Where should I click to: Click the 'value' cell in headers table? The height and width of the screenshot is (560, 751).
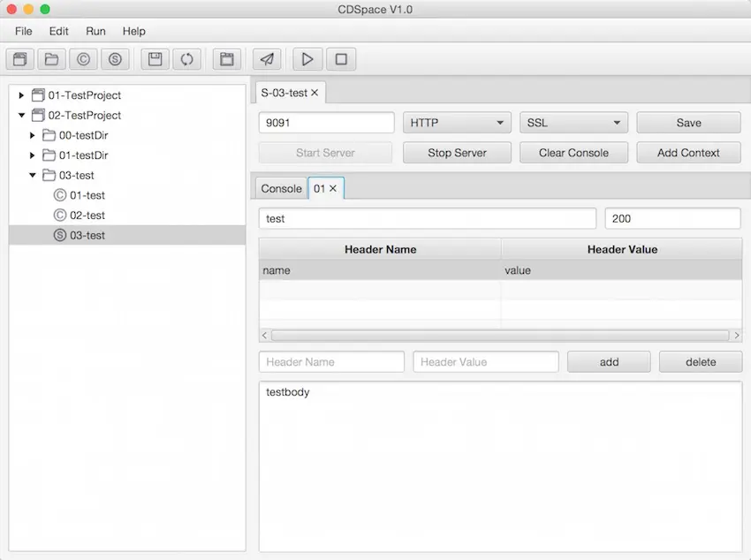coord(622,270)
